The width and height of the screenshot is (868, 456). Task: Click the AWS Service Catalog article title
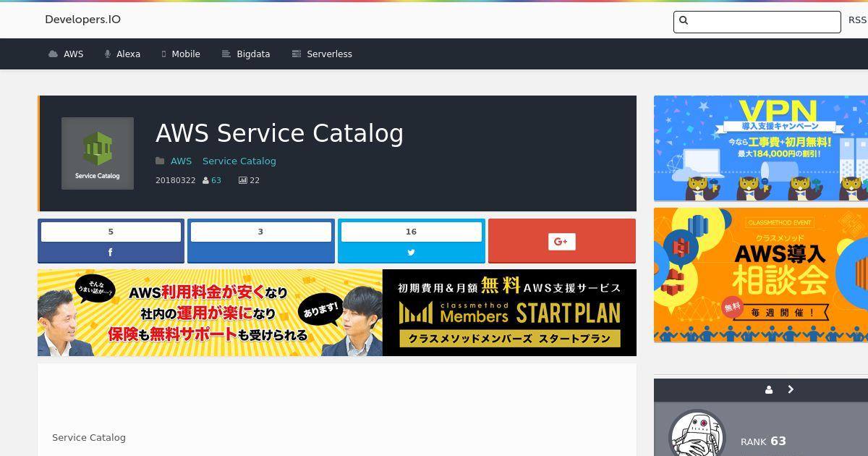[279, 133]
